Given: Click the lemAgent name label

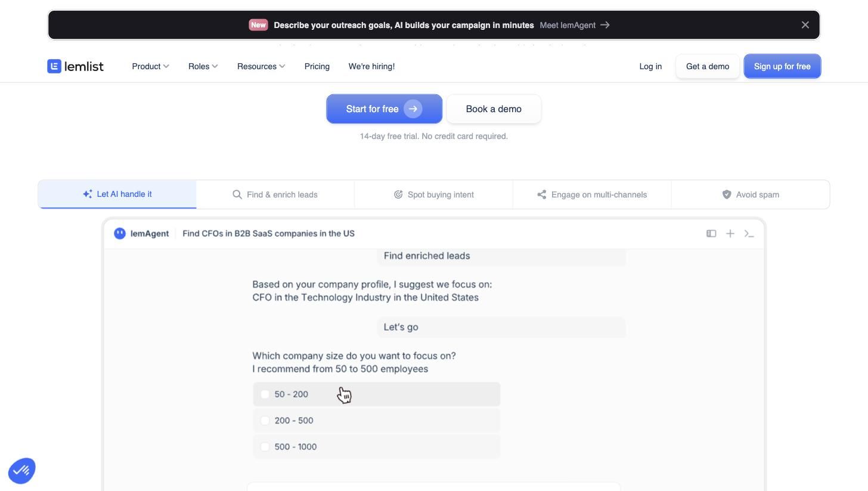Looking at the screenshot, I should click(150, 233).
